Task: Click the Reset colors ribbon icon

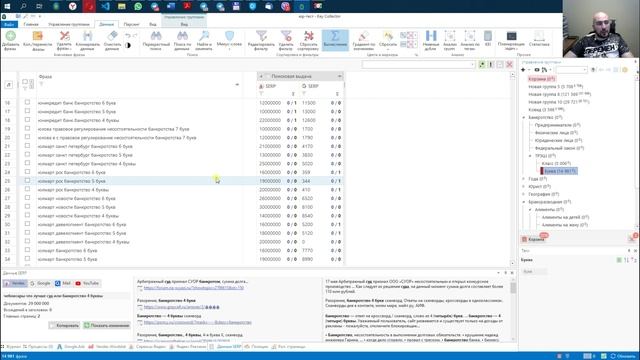Action: coord(388,36)
